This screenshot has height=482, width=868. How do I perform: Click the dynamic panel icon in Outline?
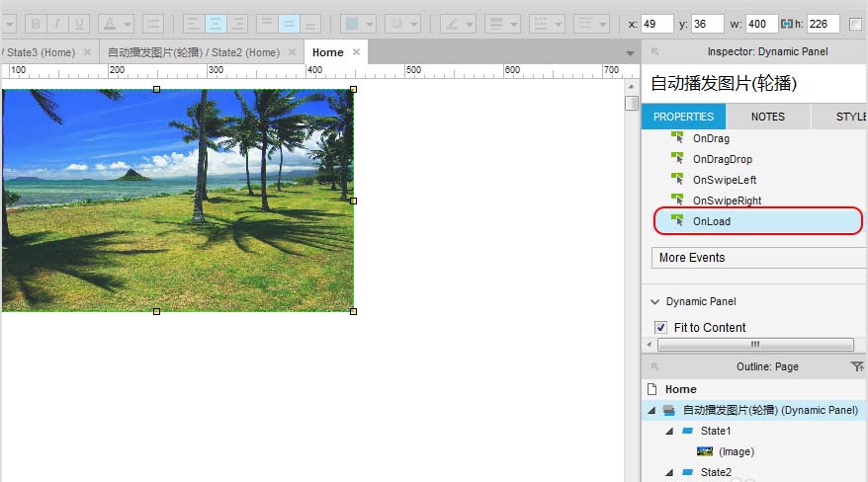668,410
